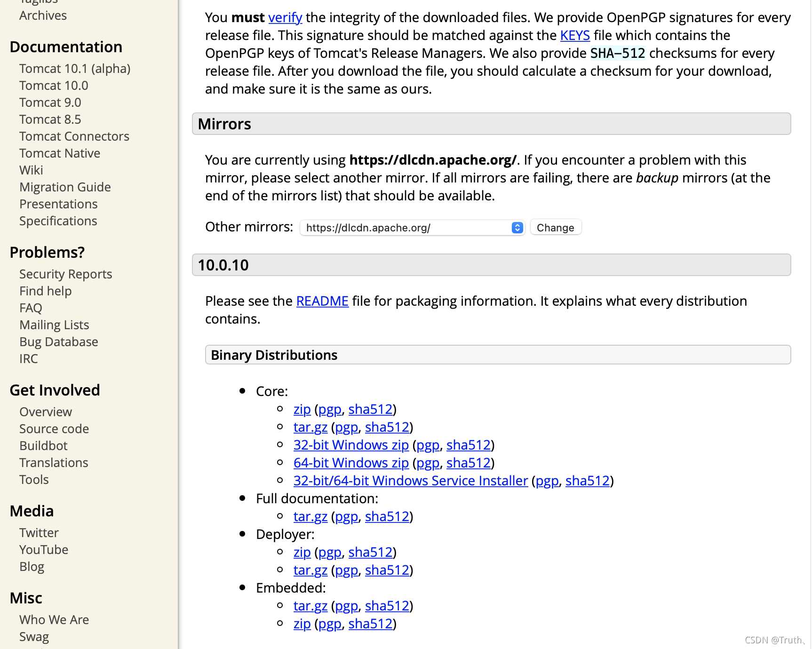This screenshot has height=649, width=812.
Task: Open Archives in the sidebar
Action: (x=43, y=16)
